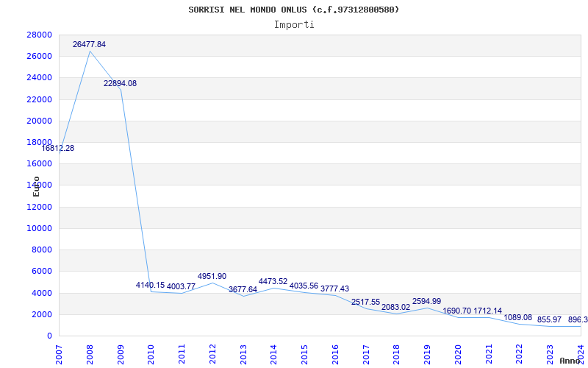Click the y-axis value 22000
Viewport: 588px width, 368px height.
[x=39, y=99]
